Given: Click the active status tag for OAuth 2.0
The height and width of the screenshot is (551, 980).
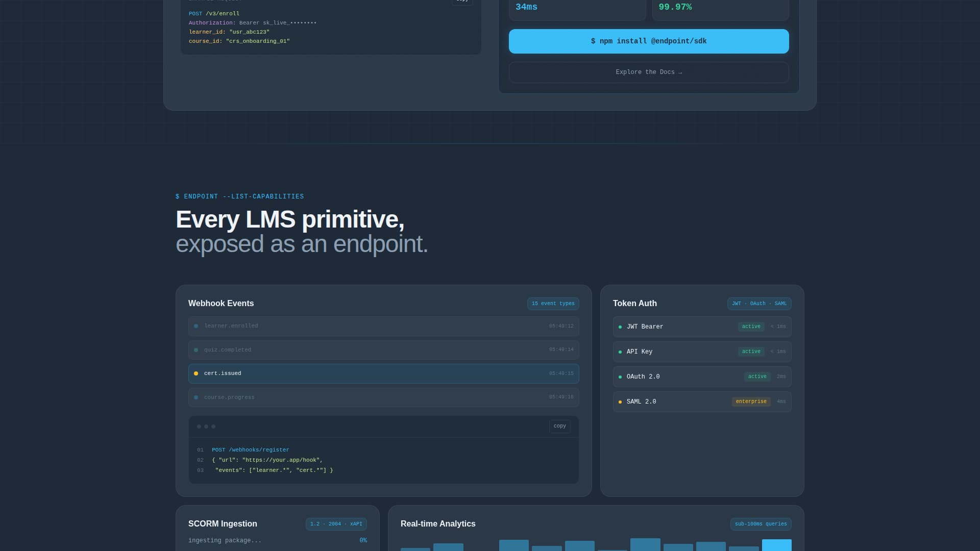Looking at the screenshot, I should pos(757,377).
